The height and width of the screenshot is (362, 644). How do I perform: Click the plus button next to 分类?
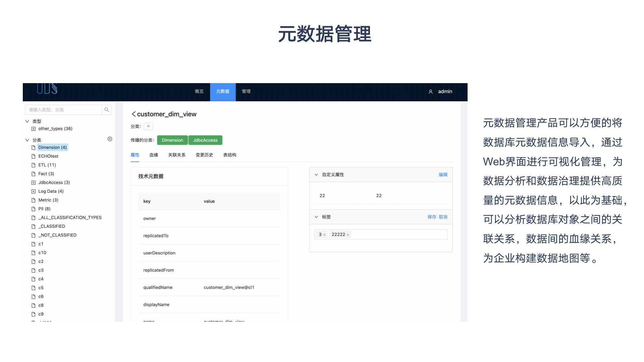coord(148,126)
